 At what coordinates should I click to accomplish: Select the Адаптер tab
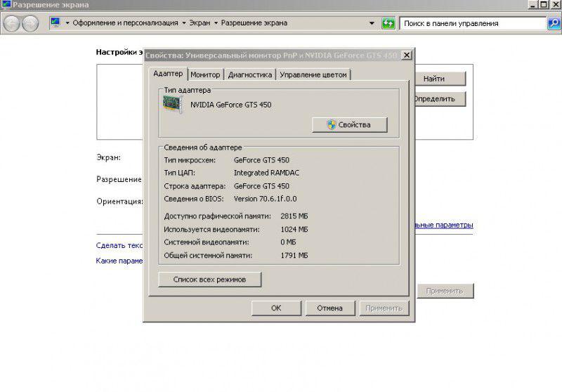(x=168, y=74)
